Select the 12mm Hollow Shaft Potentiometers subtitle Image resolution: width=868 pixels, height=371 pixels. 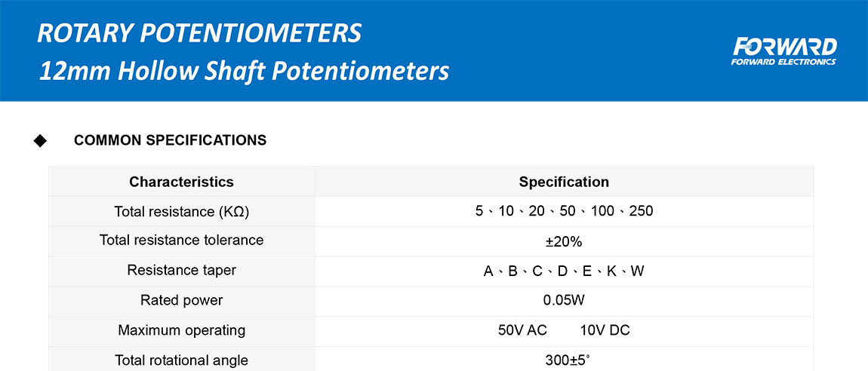(x=244, y=71)
